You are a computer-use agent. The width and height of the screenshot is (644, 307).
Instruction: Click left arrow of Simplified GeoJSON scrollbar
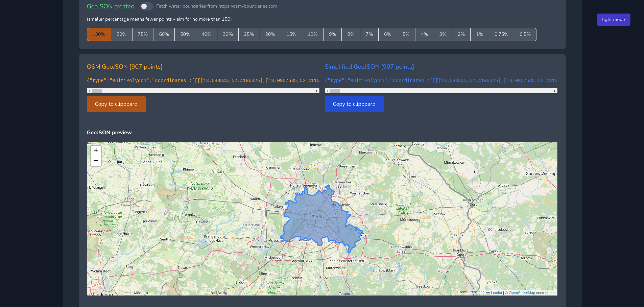point(327,91)
